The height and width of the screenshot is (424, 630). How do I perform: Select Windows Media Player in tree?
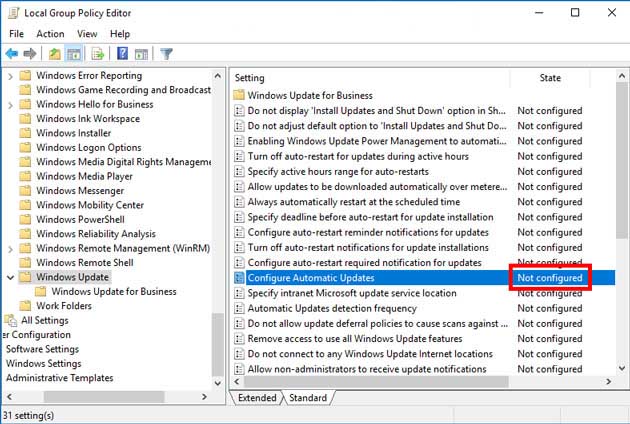point(84,176)
